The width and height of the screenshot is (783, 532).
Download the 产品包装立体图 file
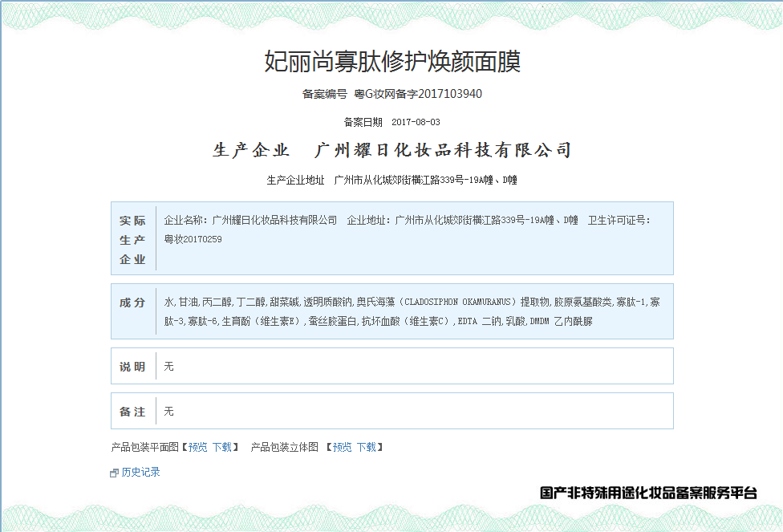tap(367, 447)
